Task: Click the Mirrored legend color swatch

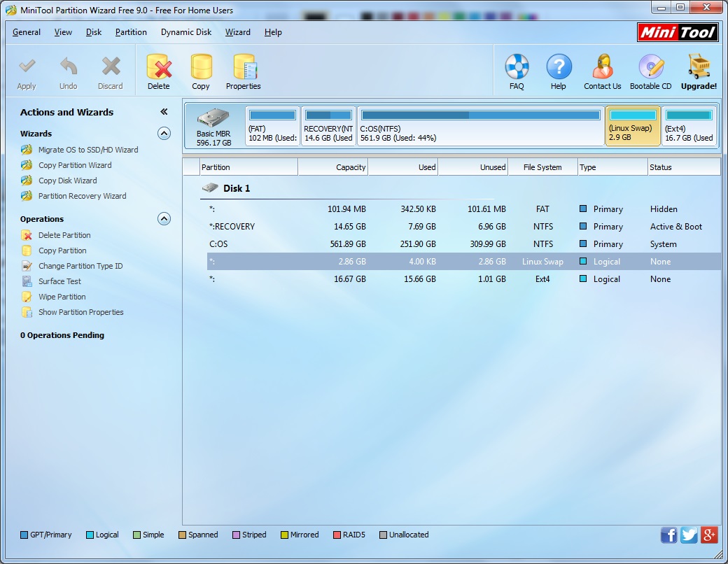Action: click(285, 535)
